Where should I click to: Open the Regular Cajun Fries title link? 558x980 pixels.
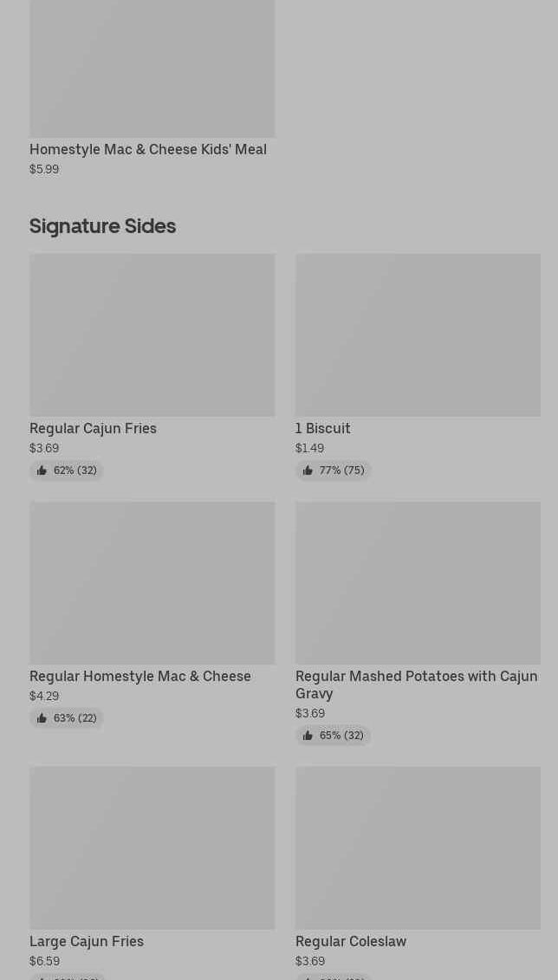(x=93, y=428)
